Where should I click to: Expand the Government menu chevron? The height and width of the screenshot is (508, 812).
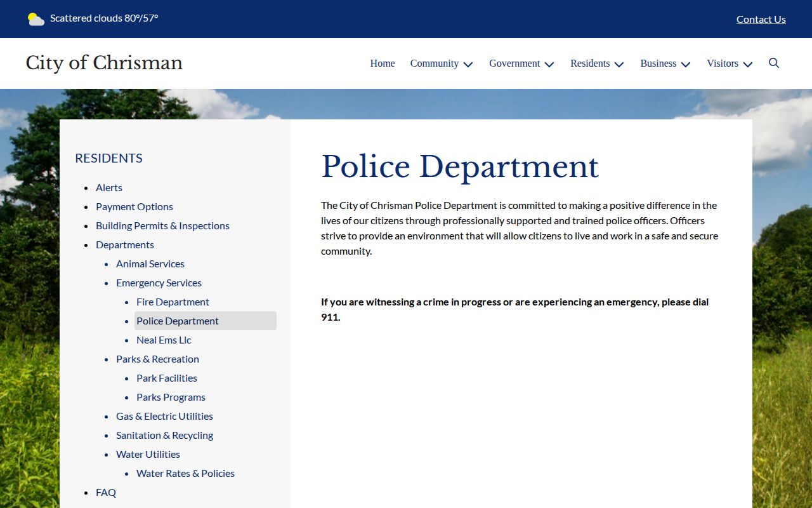(x=549, y=64)
